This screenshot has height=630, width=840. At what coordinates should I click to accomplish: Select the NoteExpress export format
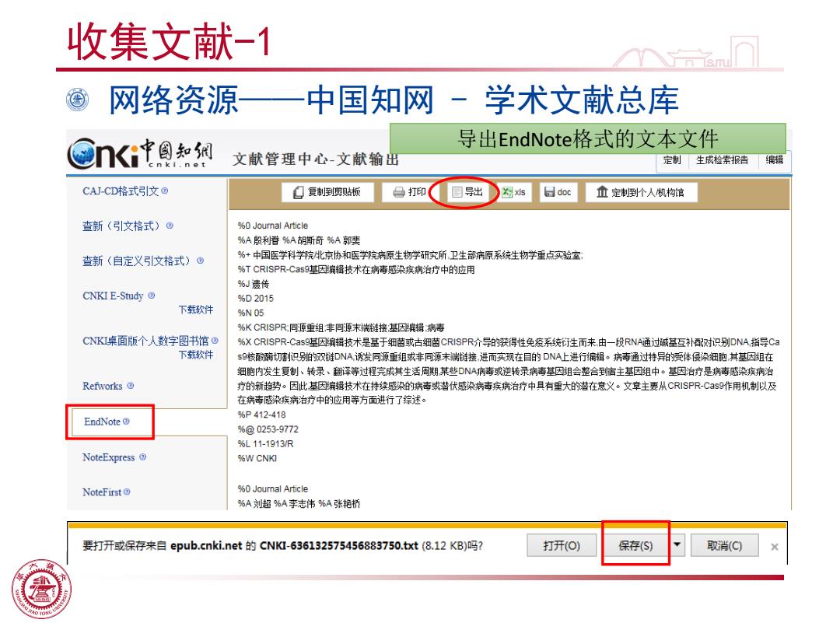pyautogui.click(x=109, y=457)
